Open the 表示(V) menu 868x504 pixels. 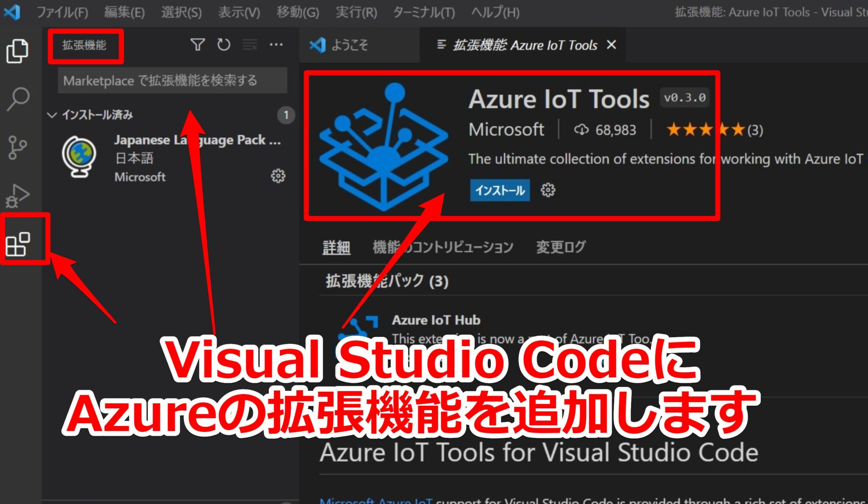[x=239, y=12]
